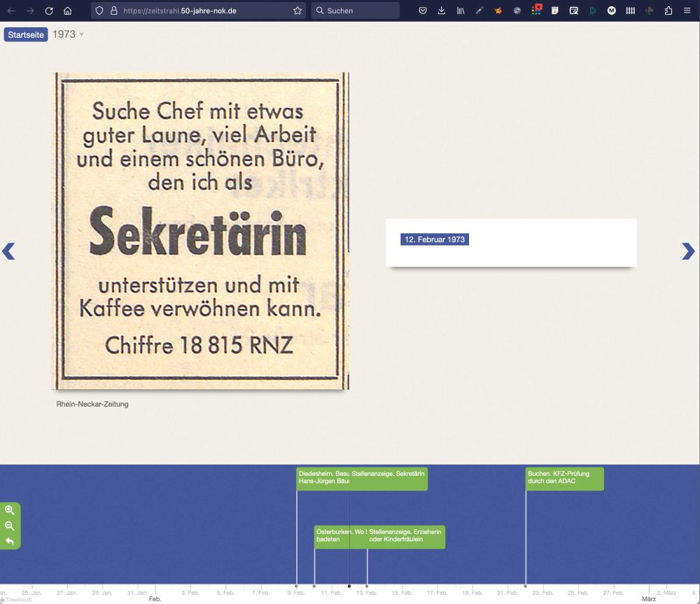Open the Buchen KFZ-Prüfung durch den ADAC event

coord(564,478)
